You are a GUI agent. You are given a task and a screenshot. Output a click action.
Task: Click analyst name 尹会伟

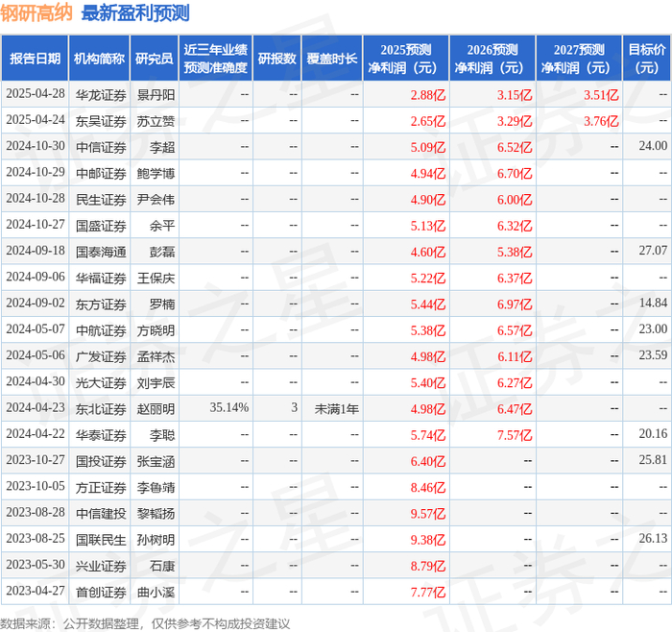click(156, 200)
